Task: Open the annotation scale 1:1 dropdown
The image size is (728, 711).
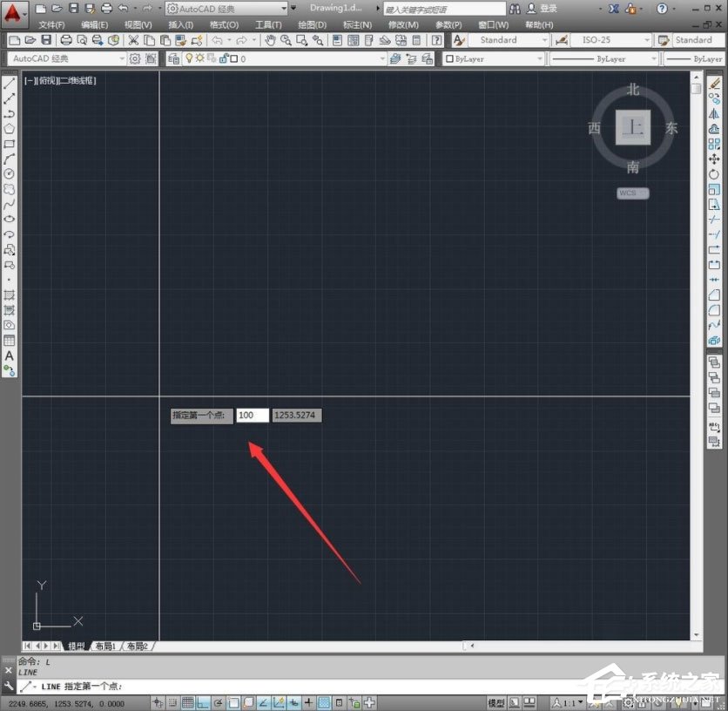Action: pyautogui.click(x=568, y=702)
